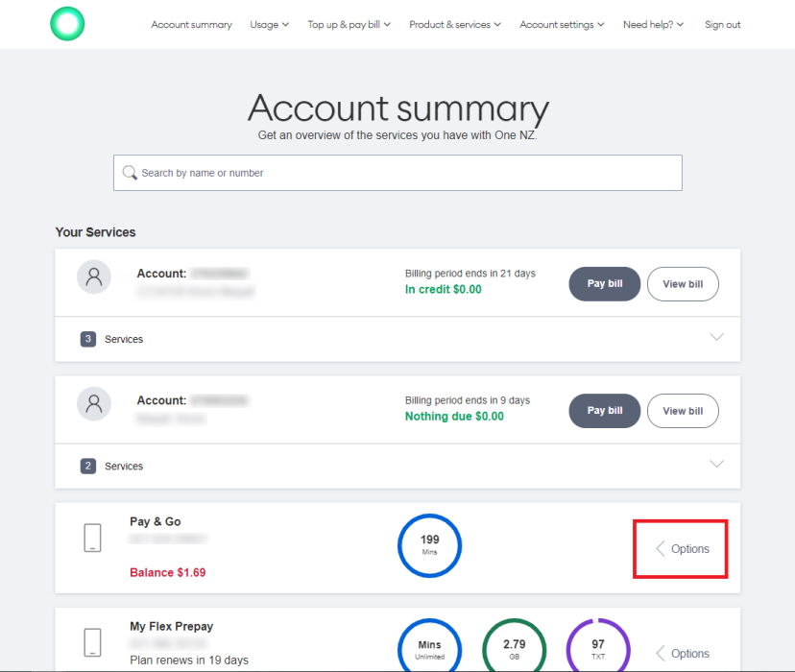
Task: Open the Need help? menu
Action: (653, 24)
